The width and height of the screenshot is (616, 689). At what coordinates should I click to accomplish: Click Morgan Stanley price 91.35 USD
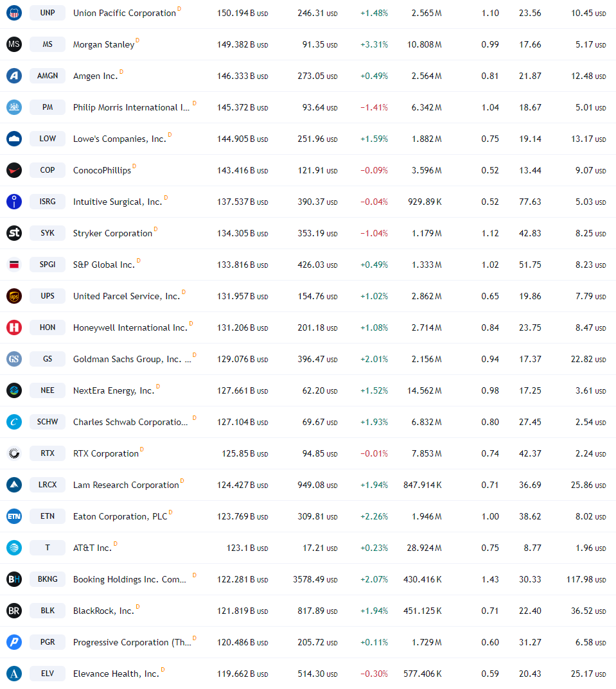coord(320,44)
